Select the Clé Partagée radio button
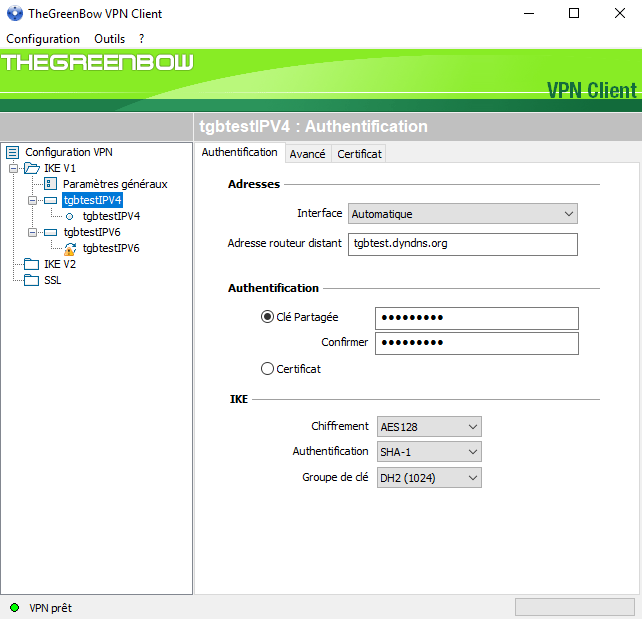 pyautogui.click(x=267, y=317)
